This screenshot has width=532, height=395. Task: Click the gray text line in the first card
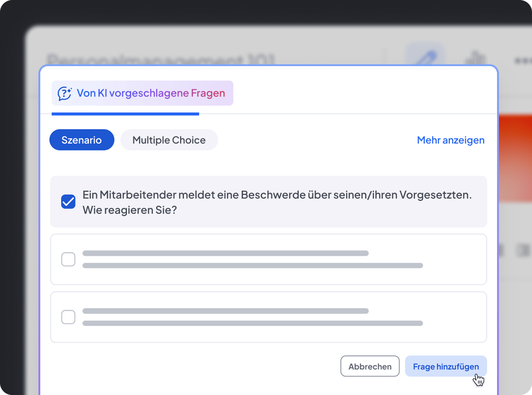pyautogui.click(x=225, y=253)
